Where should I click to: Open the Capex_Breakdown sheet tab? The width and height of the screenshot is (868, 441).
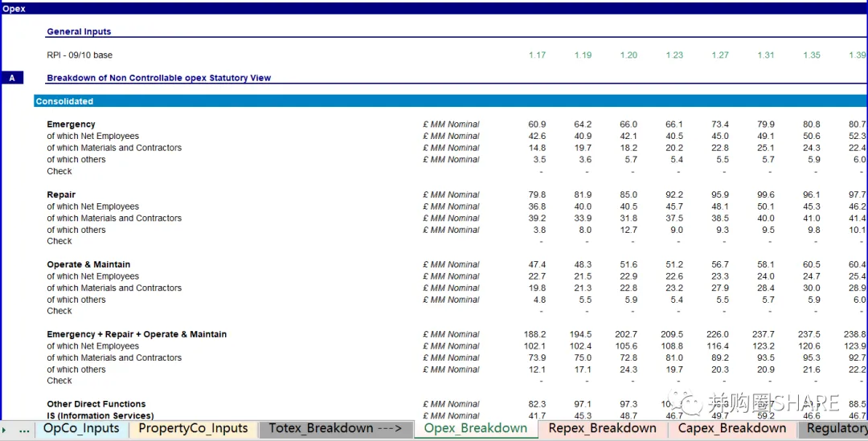(x=732, y=429)
